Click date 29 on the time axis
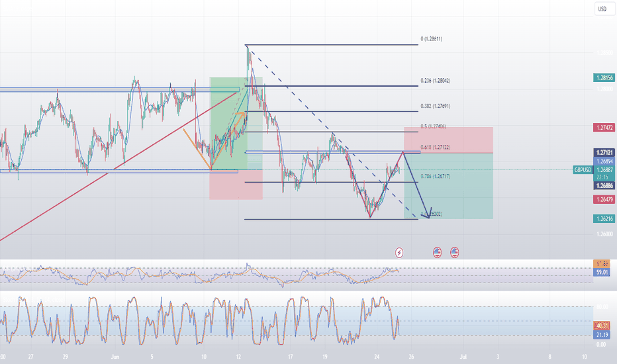The height and width of the screenshot is (364, 617). point(66,357)
